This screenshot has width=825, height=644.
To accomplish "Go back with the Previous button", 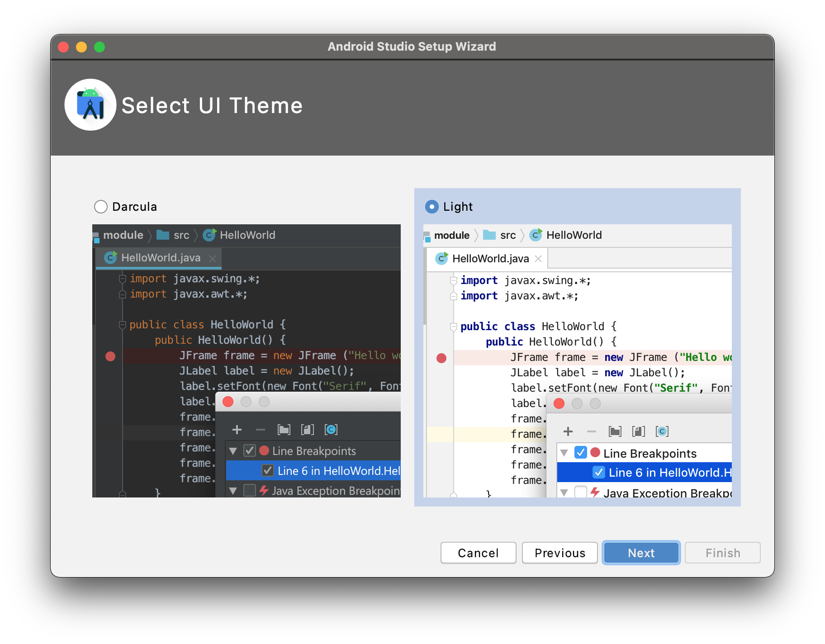I will click(x=560, y=553).
